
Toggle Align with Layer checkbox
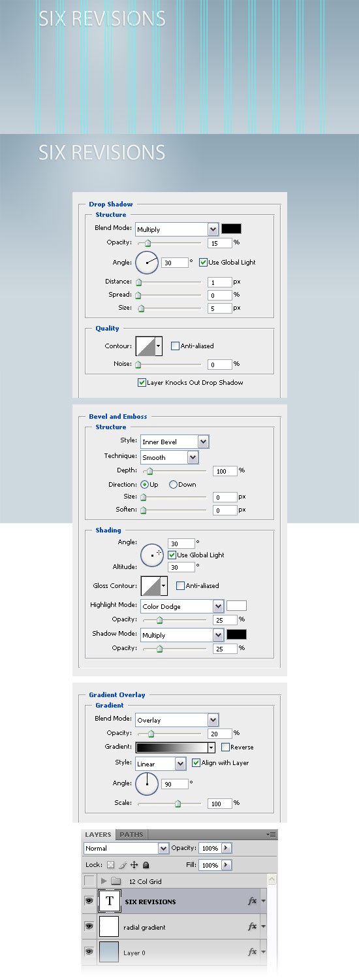click(x=196, y=762)
